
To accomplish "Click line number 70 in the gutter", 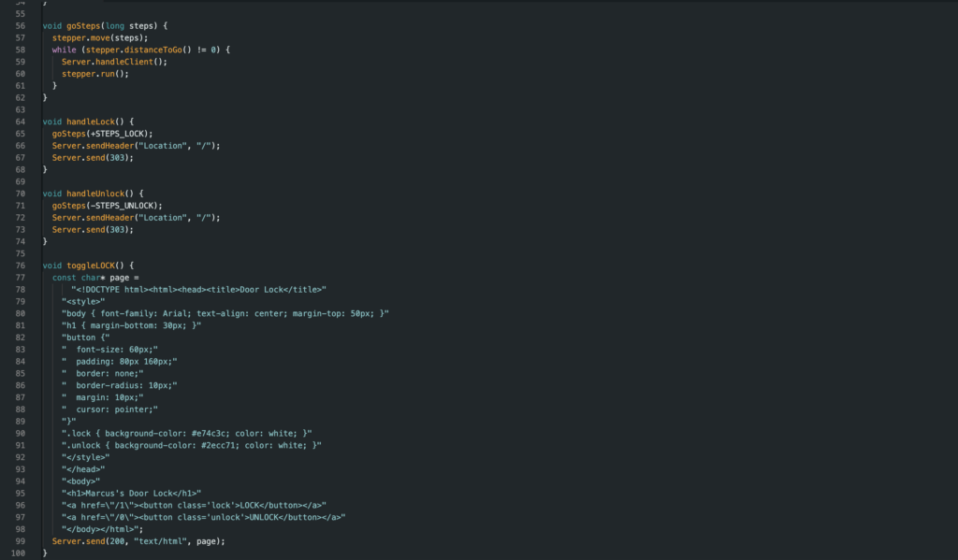I will pyautogui.click(x=20, y=194).
